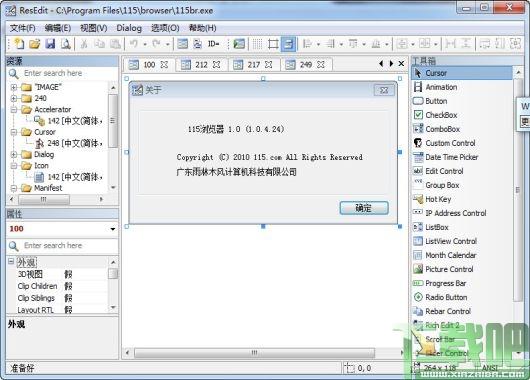Image resolution: width=530 pixels, height=380 pixels.
Task: Click the tab scroll left arrow
Action: 381,64
